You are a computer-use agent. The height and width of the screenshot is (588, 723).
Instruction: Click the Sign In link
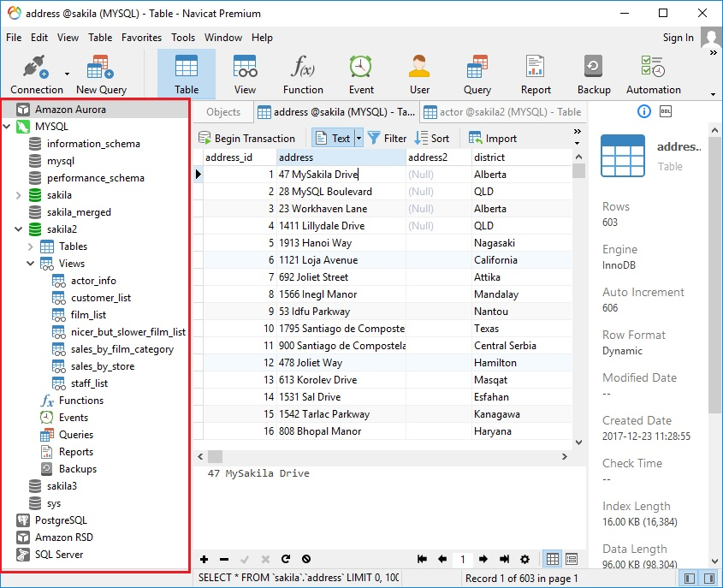click(679, 38)
